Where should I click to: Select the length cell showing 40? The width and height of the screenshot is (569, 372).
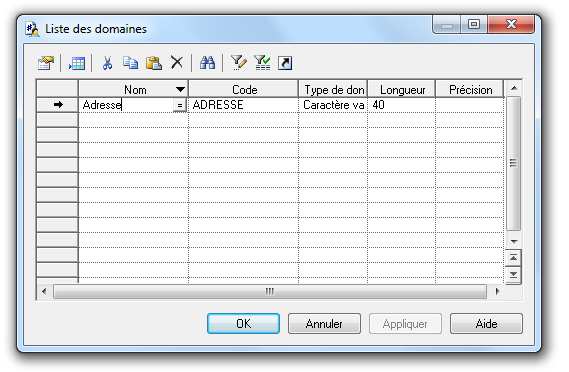[x=402, y=105]
